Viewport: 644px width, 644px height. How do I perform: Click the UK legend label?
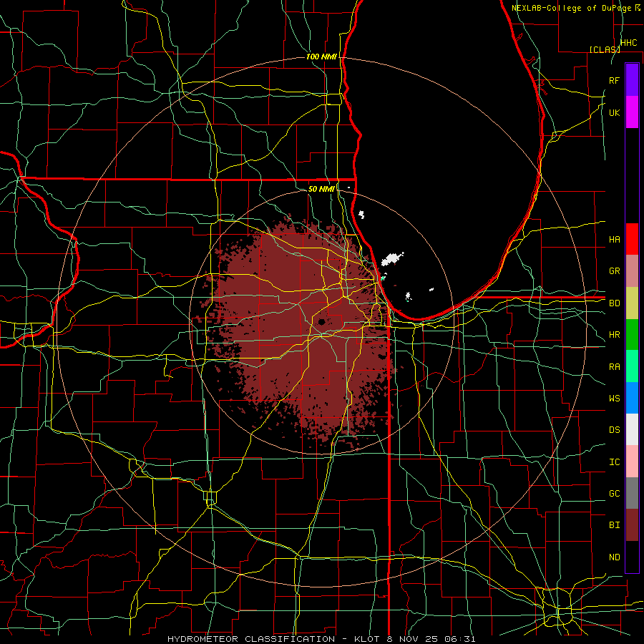click(614, 112)
